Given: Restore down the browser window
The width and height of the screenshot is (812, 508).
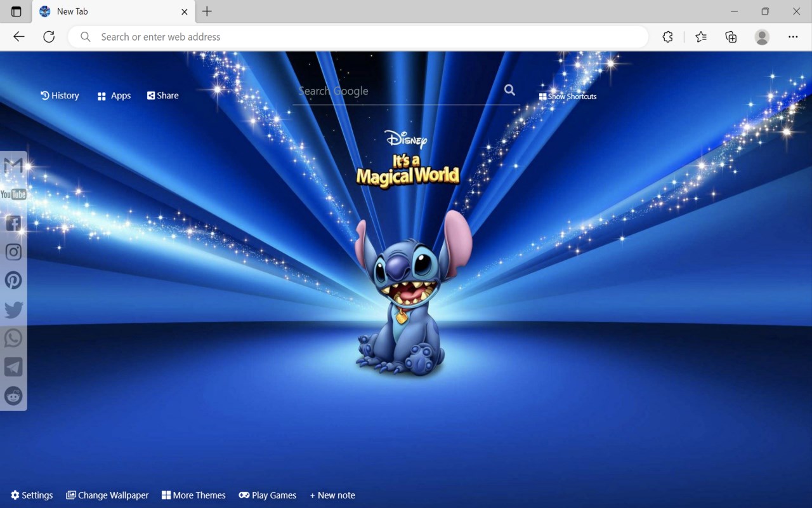Looking at the screenshot, I should click(765, 11).
